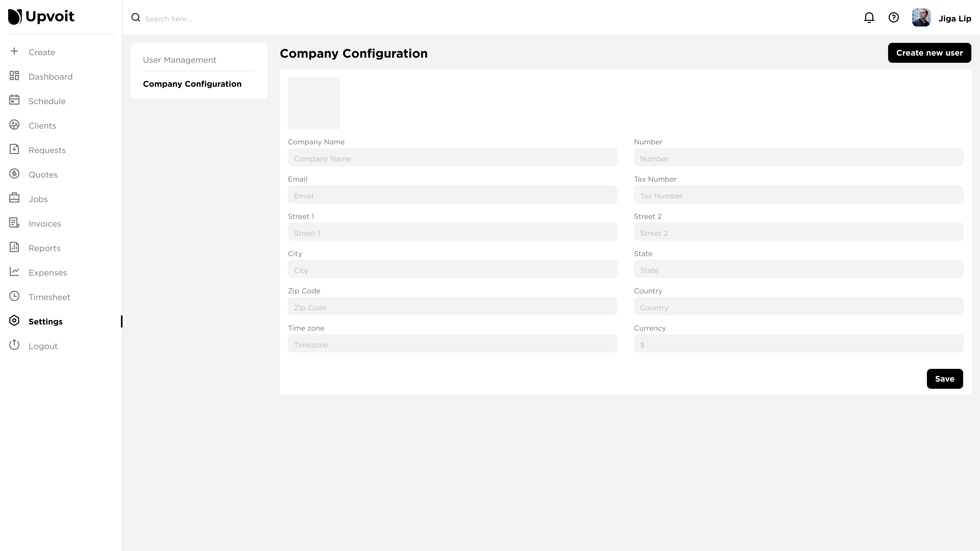Click the Expenses line-chart icon
980x551 pixels.
14,272
